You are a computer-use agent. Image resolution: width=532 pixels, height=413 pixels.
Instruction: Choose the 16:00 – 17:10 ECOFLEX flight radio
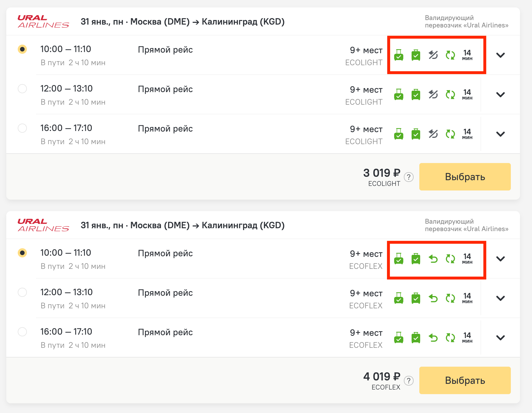pos(22,332)
